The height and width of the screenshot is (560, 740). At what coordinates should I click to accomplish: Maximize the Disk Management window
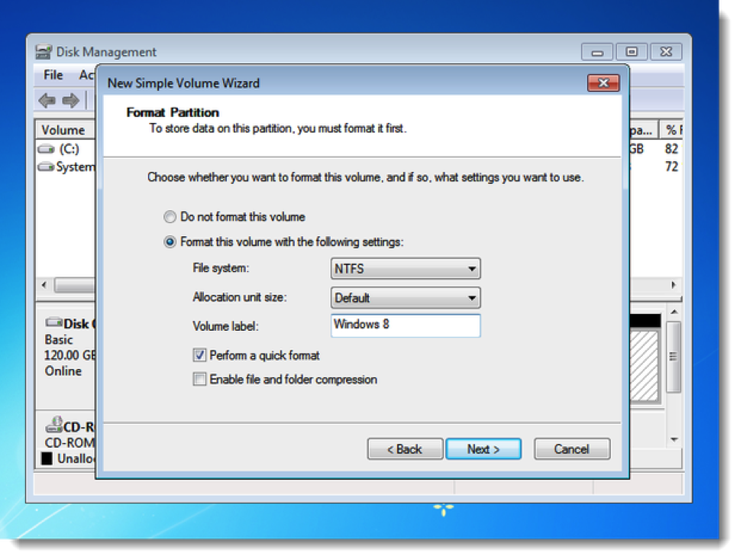[632, 52]
